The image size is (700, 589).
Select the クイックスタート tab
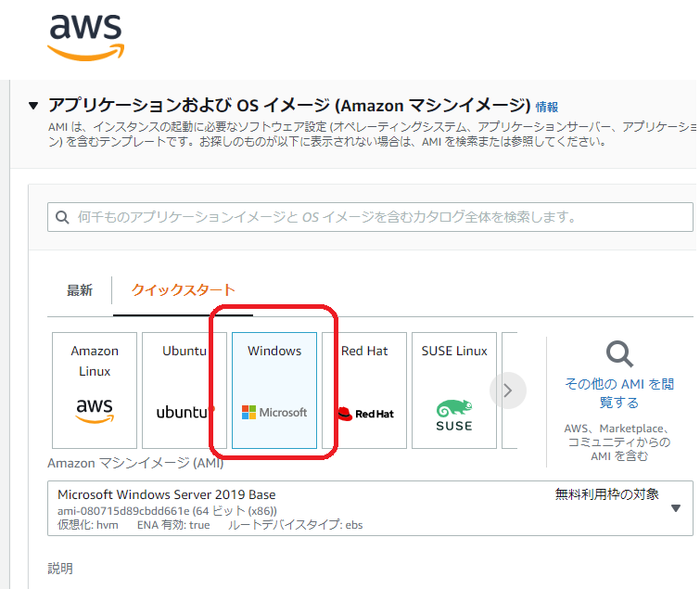pyautogui.click(x=183, y=290)
